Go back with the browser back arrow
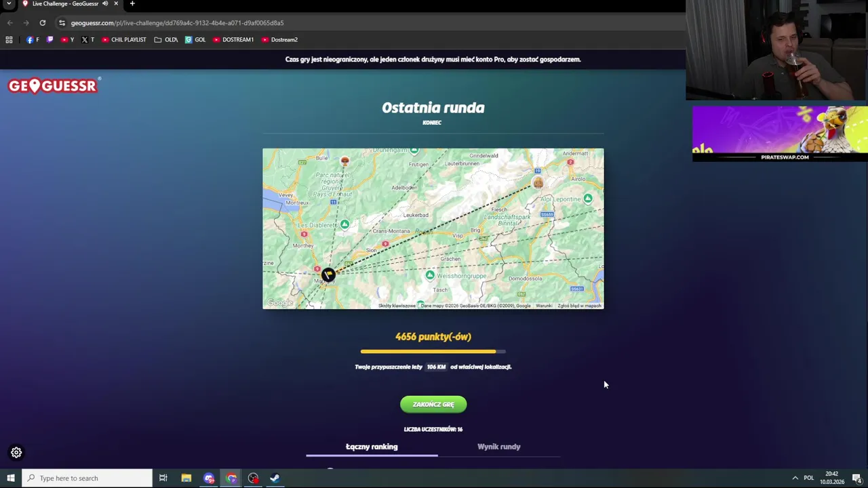Viewport: 868px width, 488px height. (9, 22)
